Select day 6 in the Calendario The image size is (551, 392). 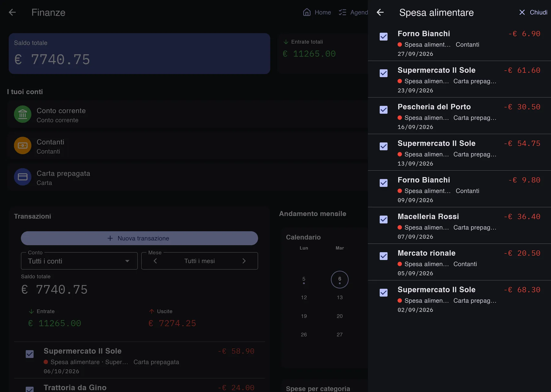coord(340,279)
